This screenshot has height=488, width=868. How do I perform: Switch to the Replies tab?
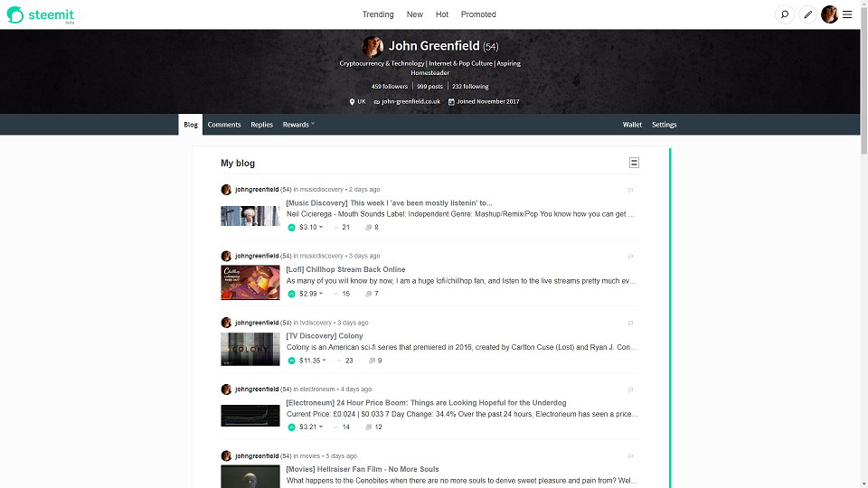[262, 125]
